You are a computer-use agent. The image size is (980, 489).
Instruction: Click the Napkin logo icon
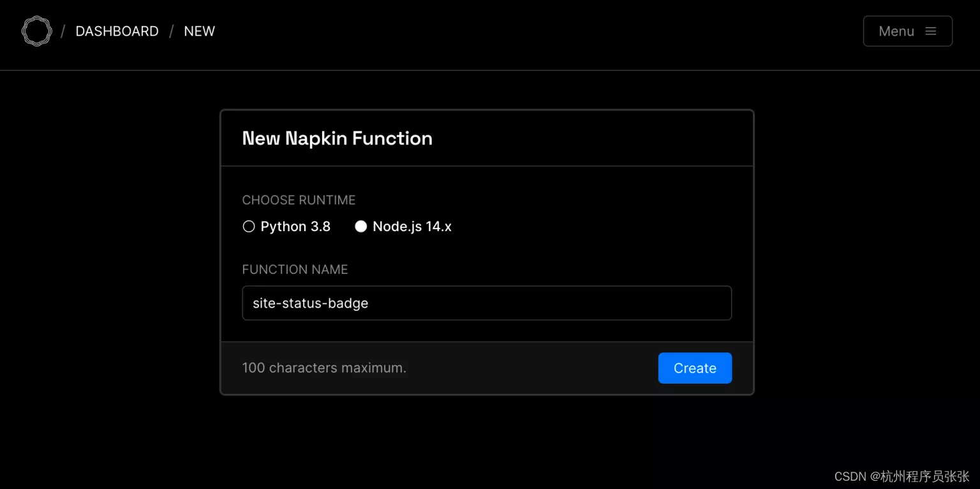36,31
